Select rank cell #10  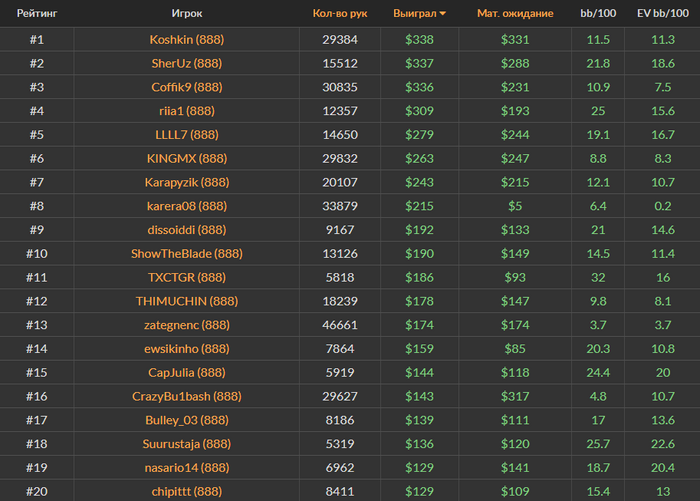[x=37, y=254]
